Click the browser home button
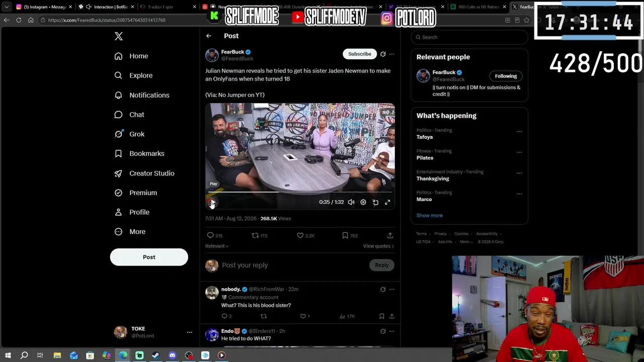644x362 pixels. 31,20
